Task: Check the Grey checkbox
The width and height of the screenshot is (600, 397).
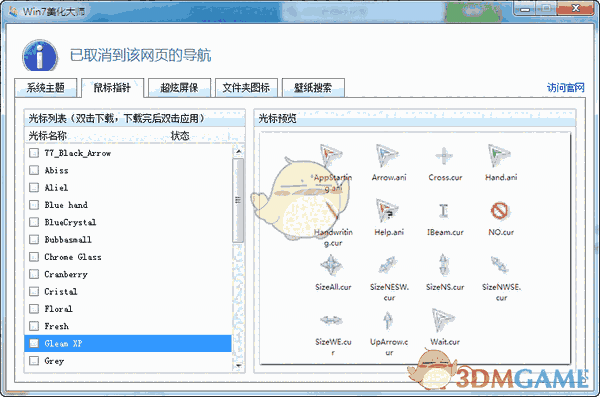Action: (34, 361)
